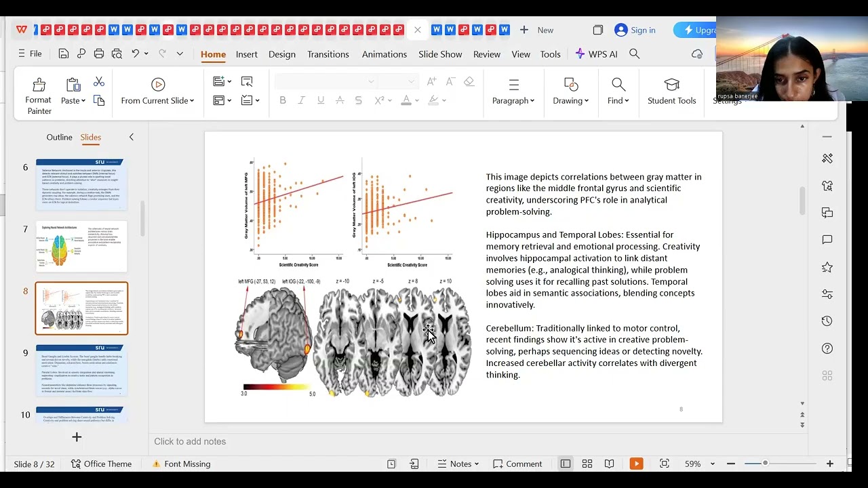Open the font name combo box
868x488 pixels.
(x=325, y=81)
